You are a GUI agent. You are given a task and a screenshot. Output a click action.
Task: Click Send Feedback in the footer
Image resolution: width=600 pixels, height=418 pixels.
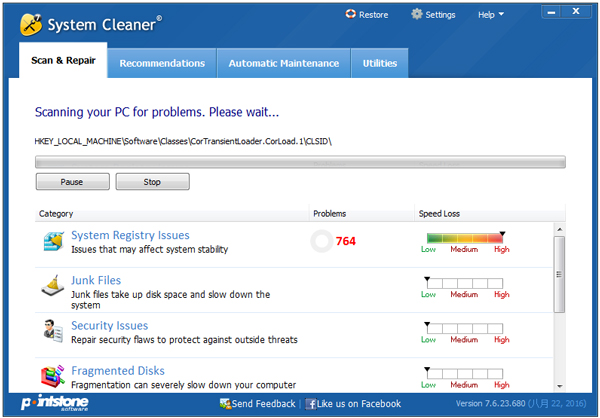tap(264, 404)
